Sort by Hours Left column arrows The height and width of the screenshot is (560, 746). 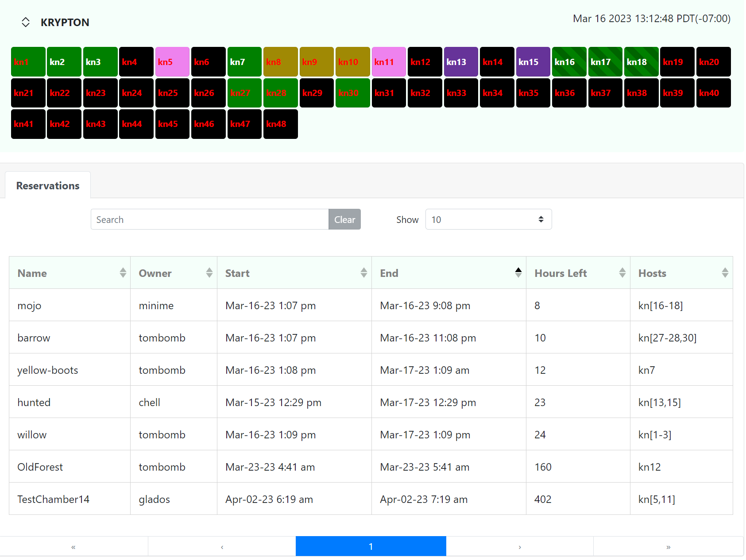pyautogui.click(x=622, y=273)
